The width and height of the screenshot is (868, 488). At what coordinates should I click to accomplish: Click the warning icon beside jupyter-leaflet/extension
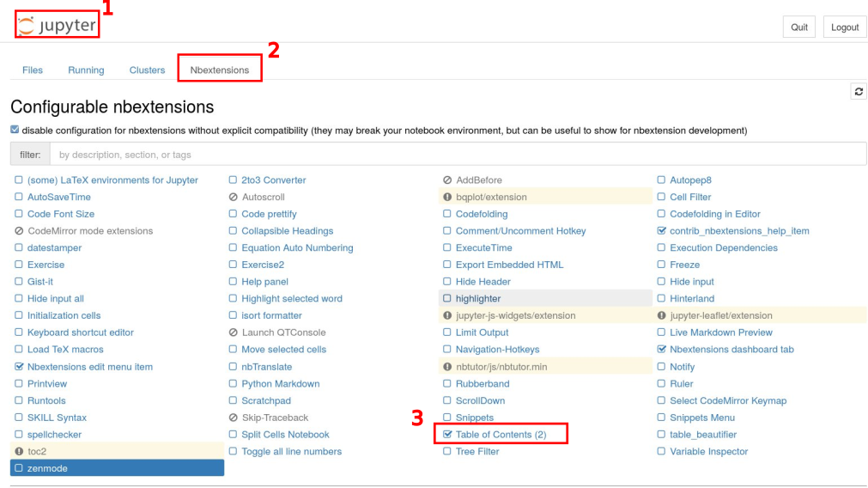(662, 315)
